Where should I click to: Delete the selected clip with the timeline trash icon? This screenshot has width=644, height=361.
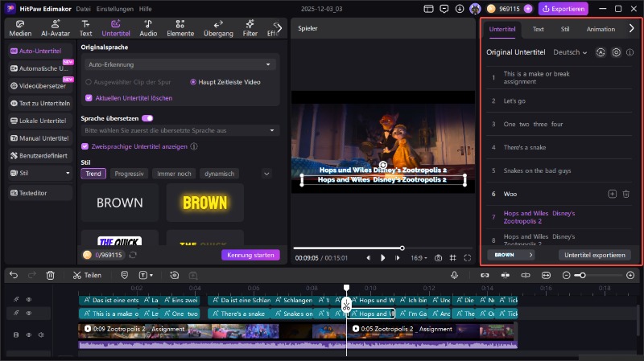[50, 275]
